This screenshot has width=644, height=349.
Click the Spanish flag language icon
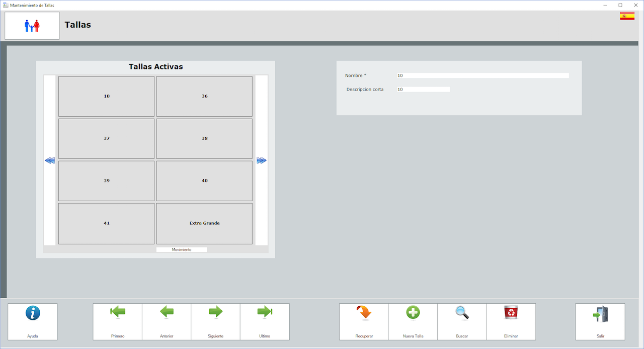pyautogui.click(x=627, y=16)
